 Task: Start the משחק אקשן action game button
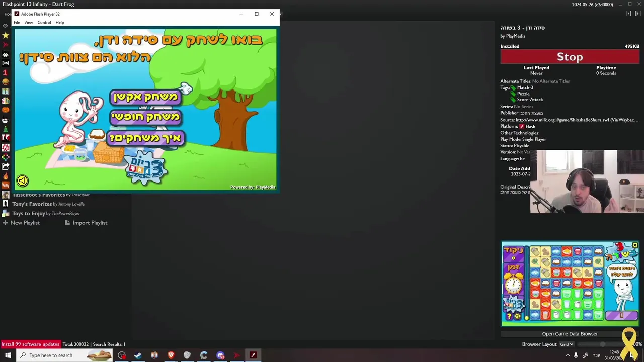coord(145,97)
